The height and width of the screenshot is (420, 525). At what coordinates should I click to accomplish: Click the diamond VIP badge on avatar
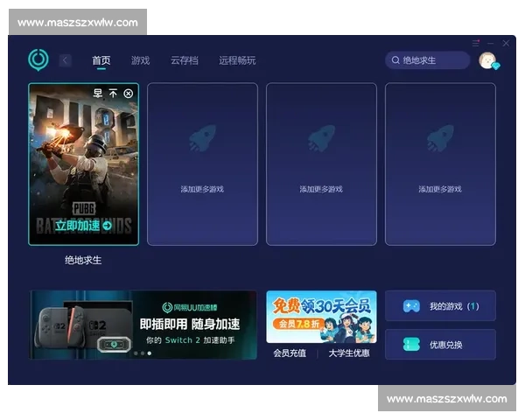click(x=496, y=66)
